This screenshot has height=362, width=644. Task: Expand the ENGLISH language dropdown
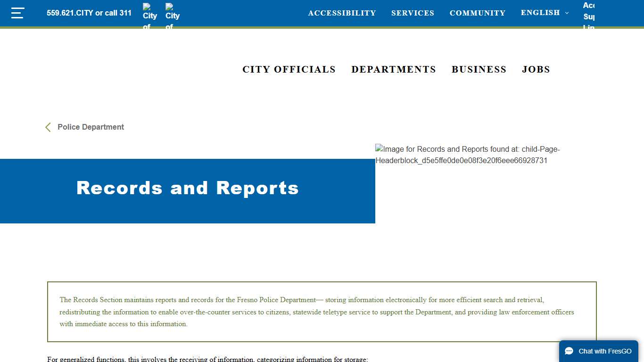(541, 13)
